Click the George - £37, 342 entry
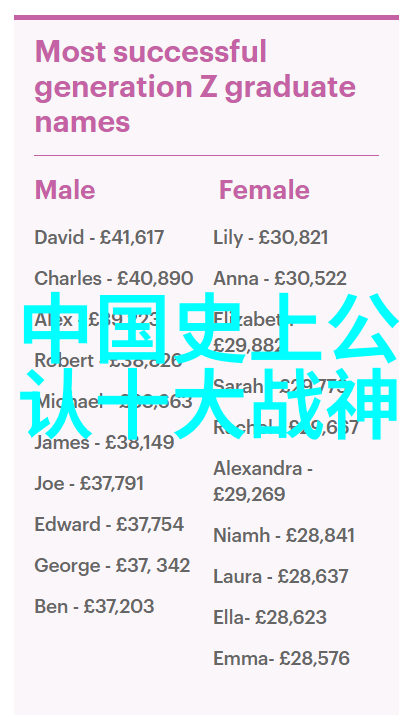Viewport: 414px width, 715px height. [112, 566]
